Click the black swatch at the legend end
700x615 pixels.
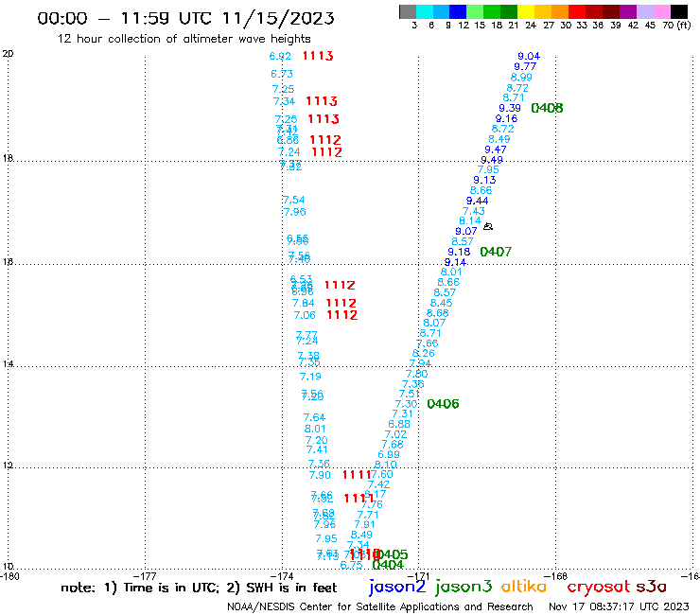pos(678,11)
